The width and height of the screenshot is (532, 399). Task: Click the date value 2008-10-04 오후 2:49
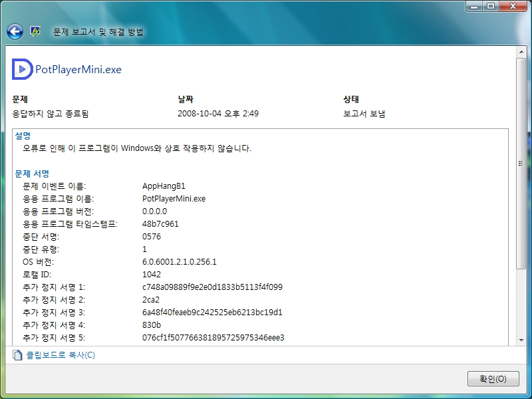click(218, 113)
